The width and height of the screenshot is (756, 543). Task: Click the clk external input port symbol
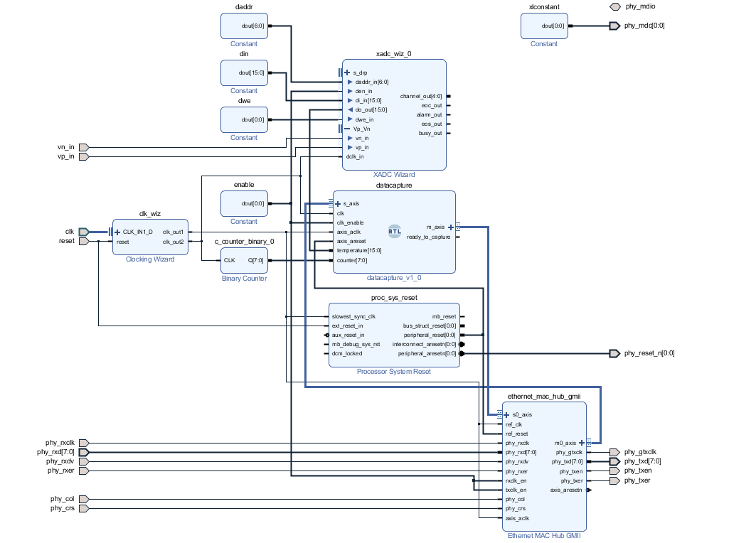pos(84,232)
